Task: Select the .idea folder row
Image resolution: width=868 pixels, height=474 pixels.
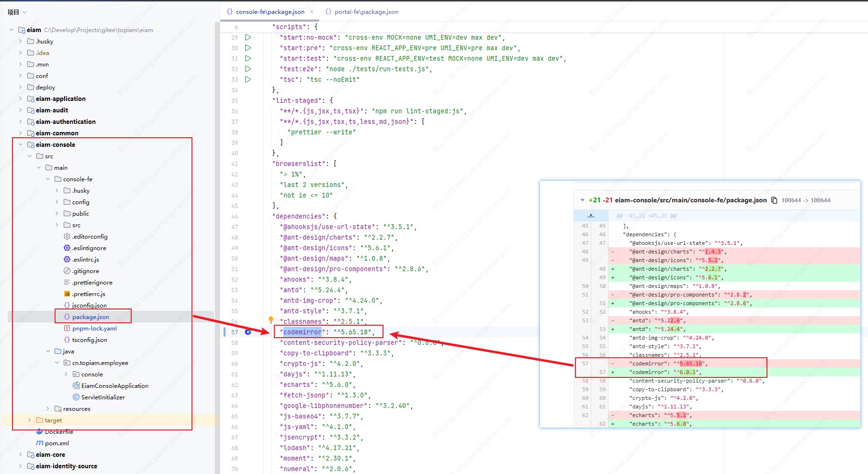Action: [42, 53]
